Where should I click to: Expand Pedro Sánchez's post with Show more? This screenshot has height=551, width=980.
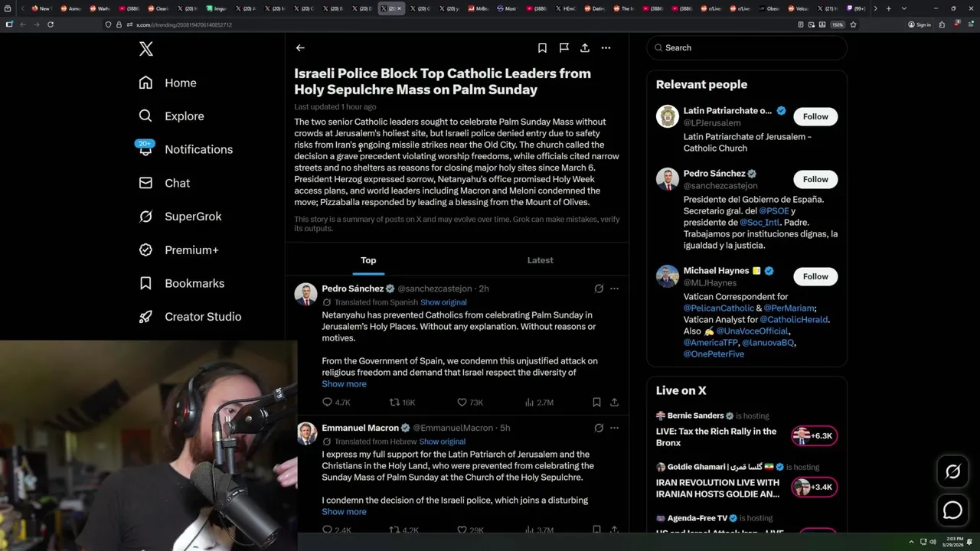[344, 384]
